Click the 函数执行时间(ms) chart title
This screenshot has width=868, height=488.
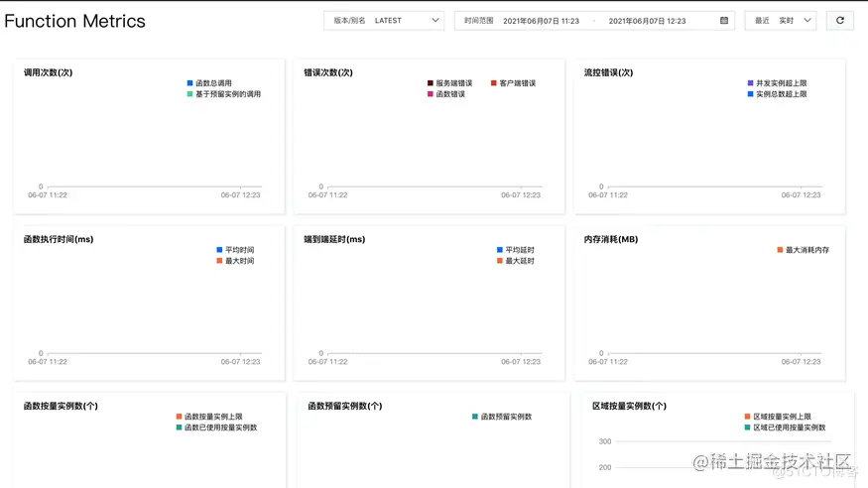tap(59, 239)
